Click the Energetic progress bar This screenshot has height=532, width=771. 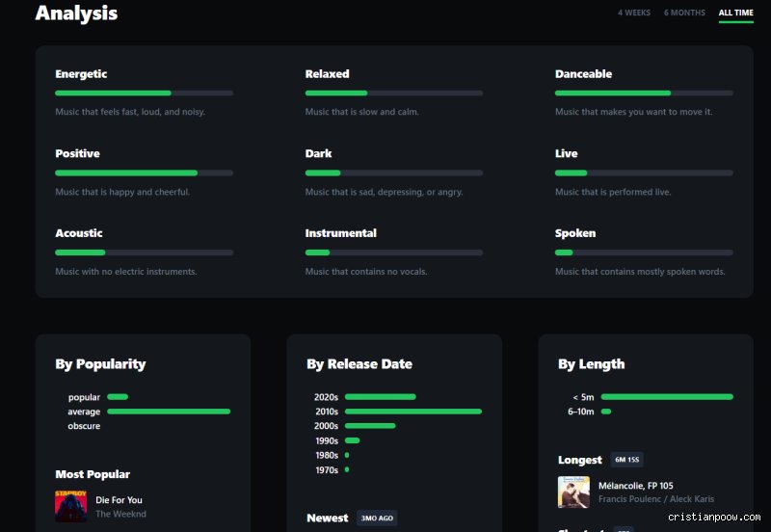point(144,93)
